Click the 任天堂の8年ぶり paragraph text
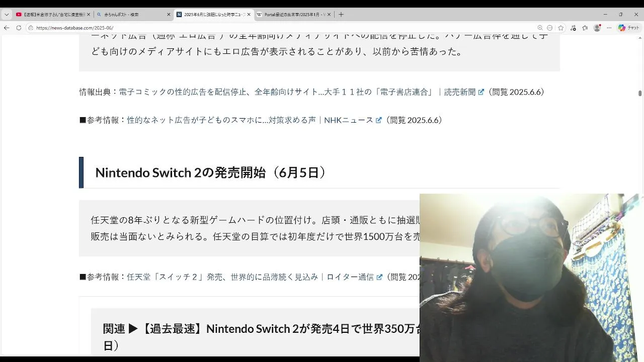The width and height of the screenshot is (644, 362). pos(255,228)
